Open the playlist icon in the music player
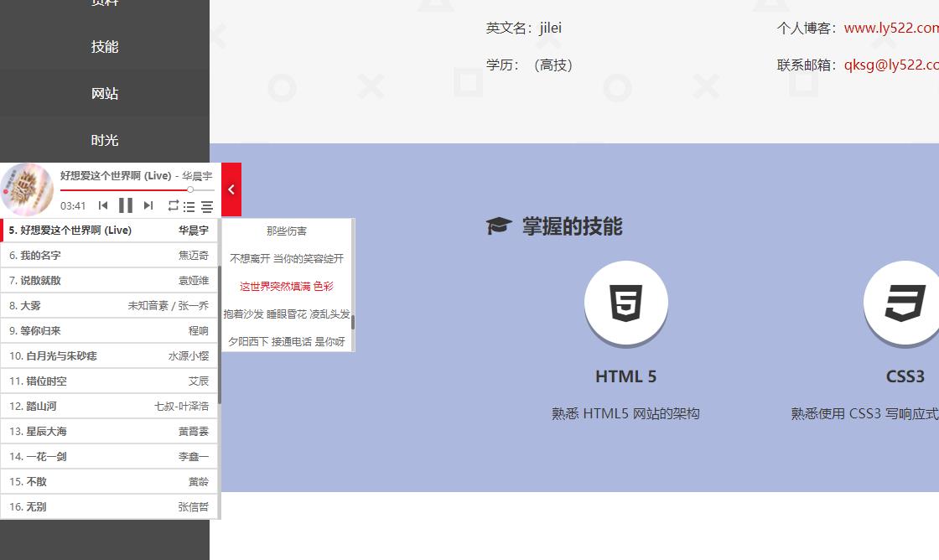This screenshot has height=560, width=939. coord(189,205)
